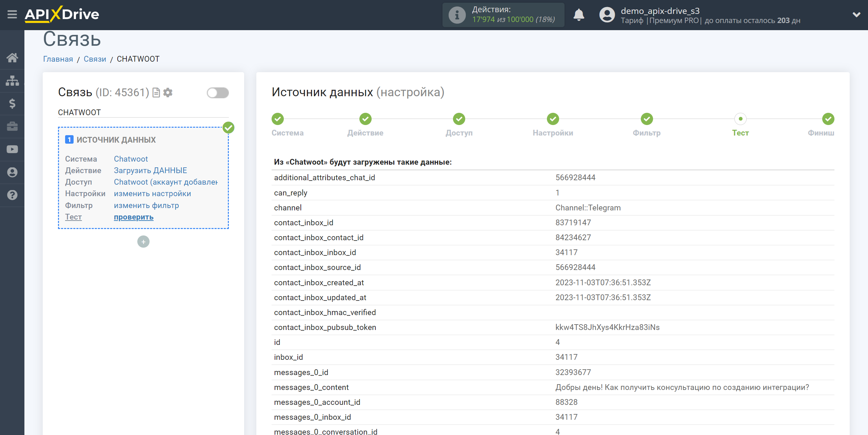Click изменить настройки link

coord(153,193)
